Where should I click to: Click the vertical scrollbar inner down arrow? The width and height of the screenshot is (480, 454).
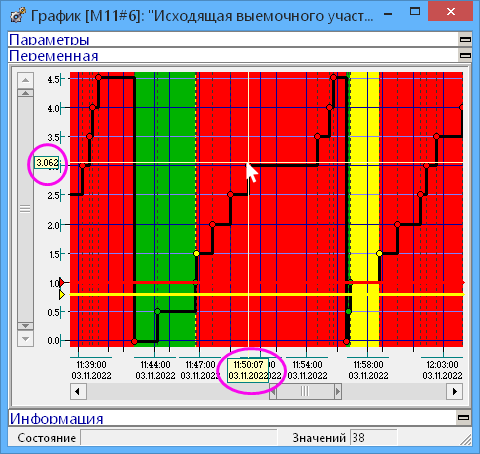[x=25, y=326]
